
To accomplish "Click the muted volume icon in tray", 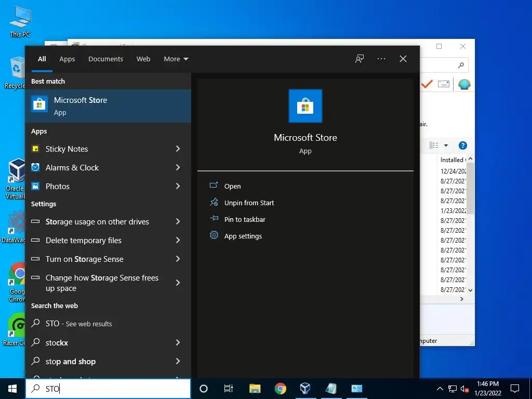I will point(465,389).
